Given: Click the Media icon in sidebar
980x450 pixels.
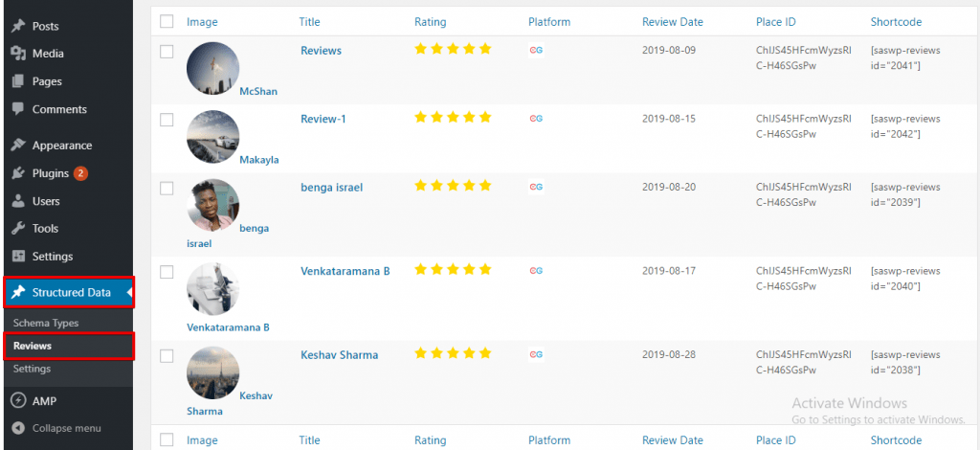Looking at the screenshot, I should [x=18, y=54].
